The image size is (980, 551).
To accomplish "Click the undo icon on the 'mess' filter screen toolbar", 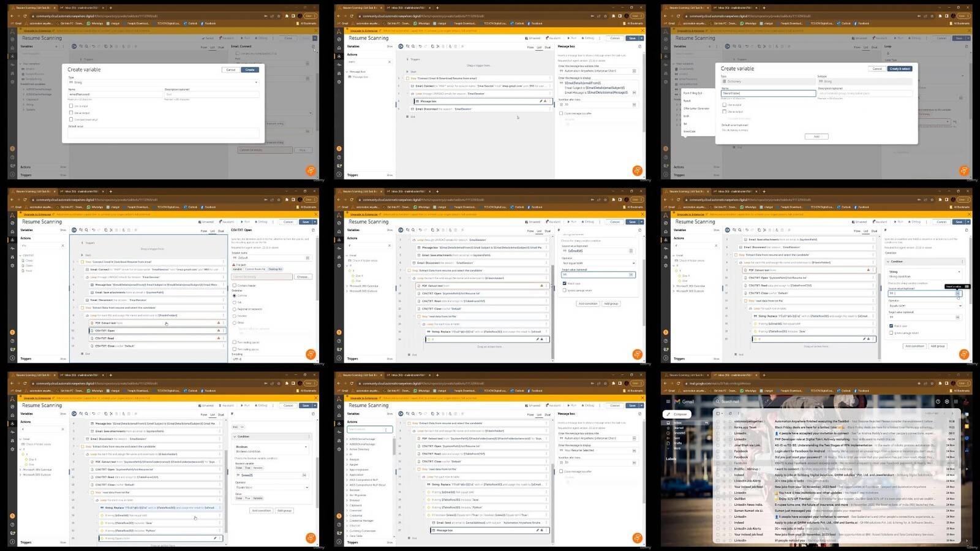I will 420,47.
